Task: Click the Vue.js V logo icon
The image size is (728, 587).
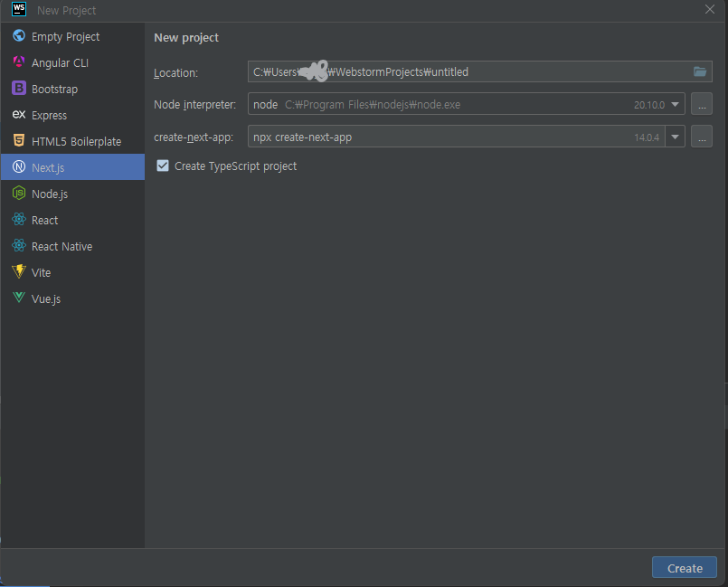Action: tap(19, 298)
